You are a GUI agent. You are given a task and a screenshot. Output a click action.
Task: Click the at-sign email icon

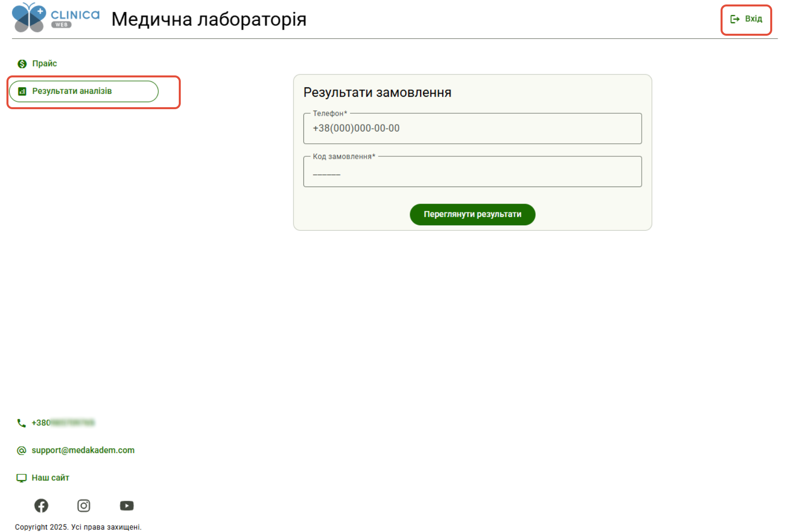click(21, 451)
